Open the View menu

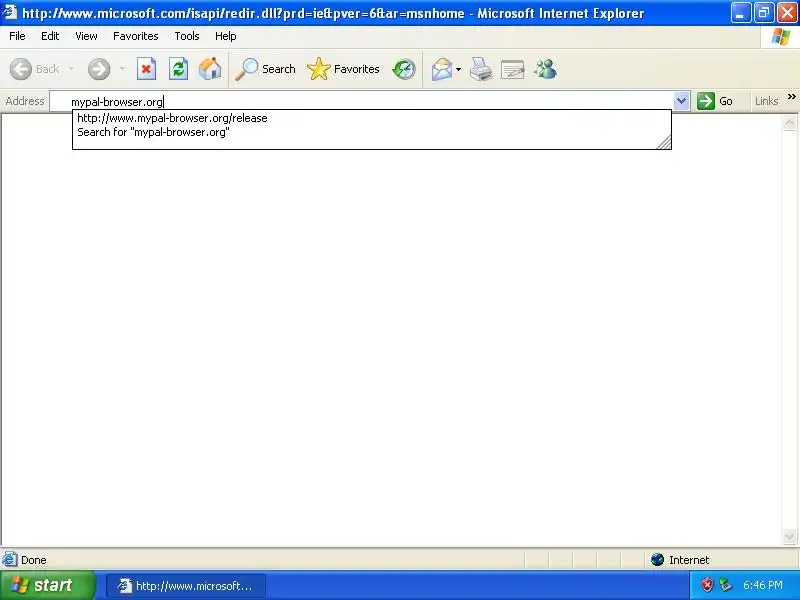pos(86,36)
